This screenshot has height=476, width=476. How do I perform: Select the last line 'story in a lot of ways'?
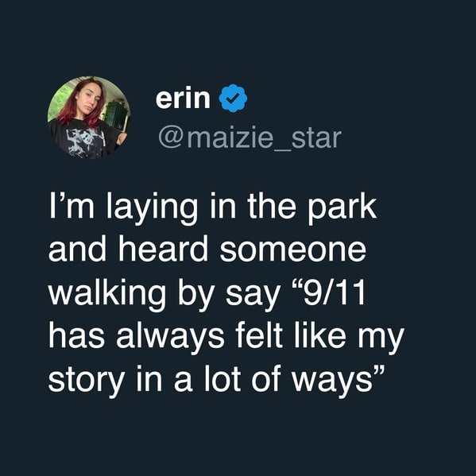217,381
